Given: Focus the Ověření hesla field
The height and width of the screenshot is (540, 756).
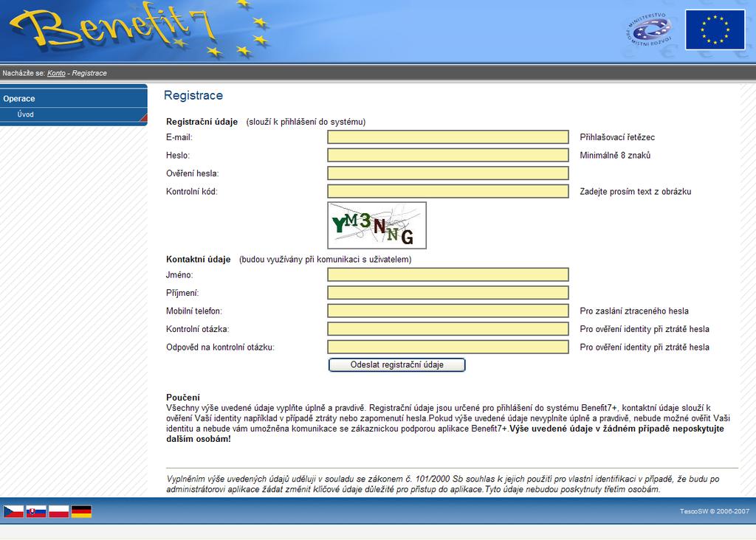Looking at the screenshot, I should pos(448,173).
